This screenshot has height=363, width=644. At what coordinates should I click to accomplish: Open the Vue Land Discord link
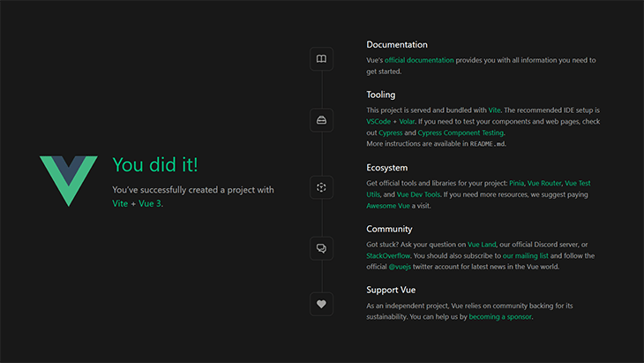[482, 245]
